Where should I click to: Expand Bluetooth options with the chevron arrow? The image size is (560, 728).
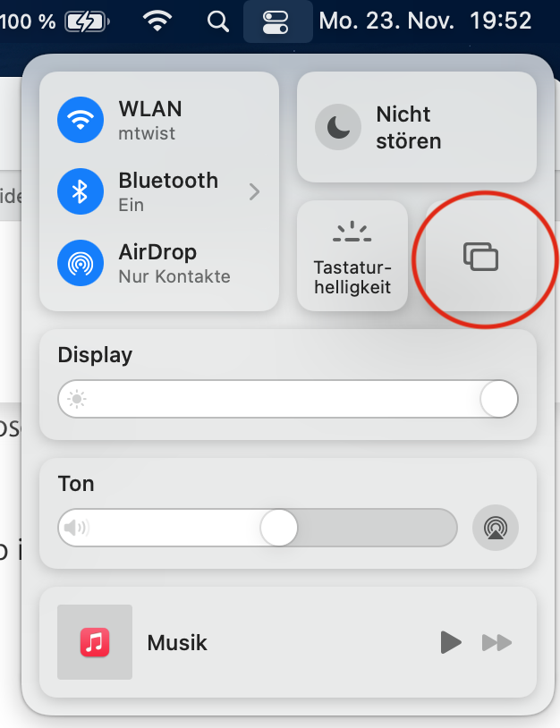(x=254, y=191)
